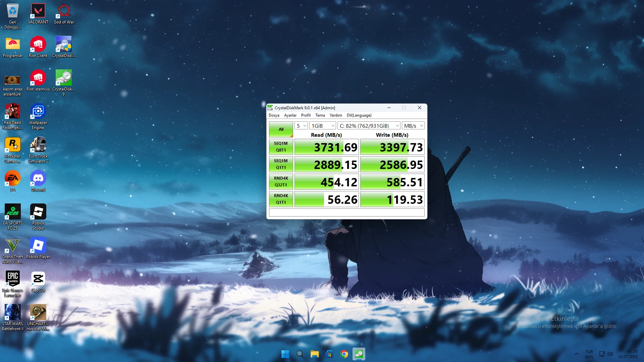Open the VALORANT desktop shortcut
644x362 pixels.
38,13
